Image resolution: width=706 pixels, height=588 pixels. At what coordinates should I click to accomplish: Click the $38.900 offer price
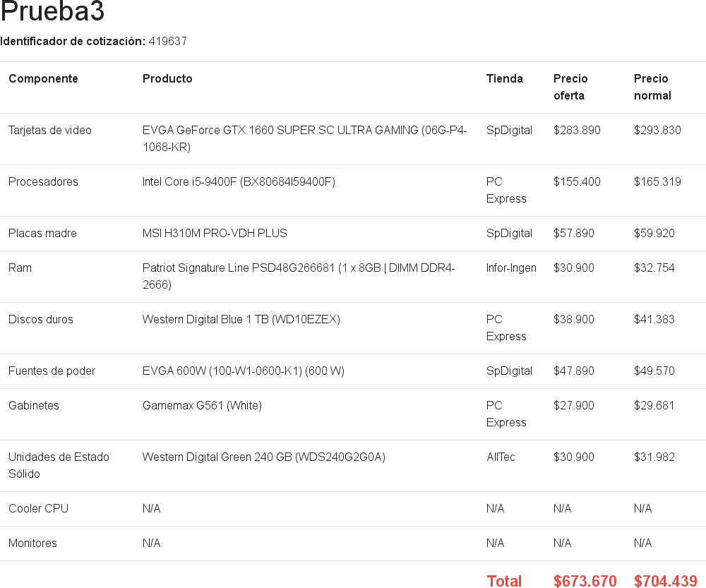[x=573, y=320]
